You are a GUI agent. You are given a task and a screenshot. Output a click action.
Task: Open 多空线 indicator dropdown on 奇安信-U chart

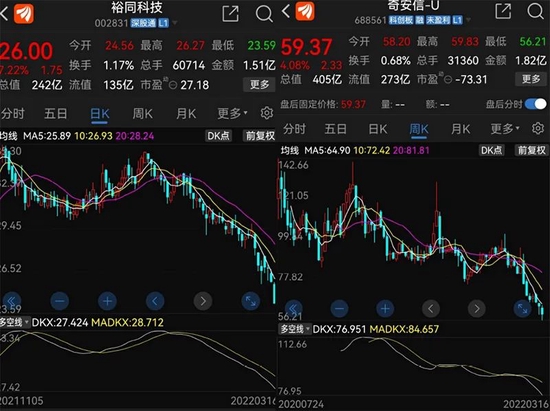pos(295,329)
